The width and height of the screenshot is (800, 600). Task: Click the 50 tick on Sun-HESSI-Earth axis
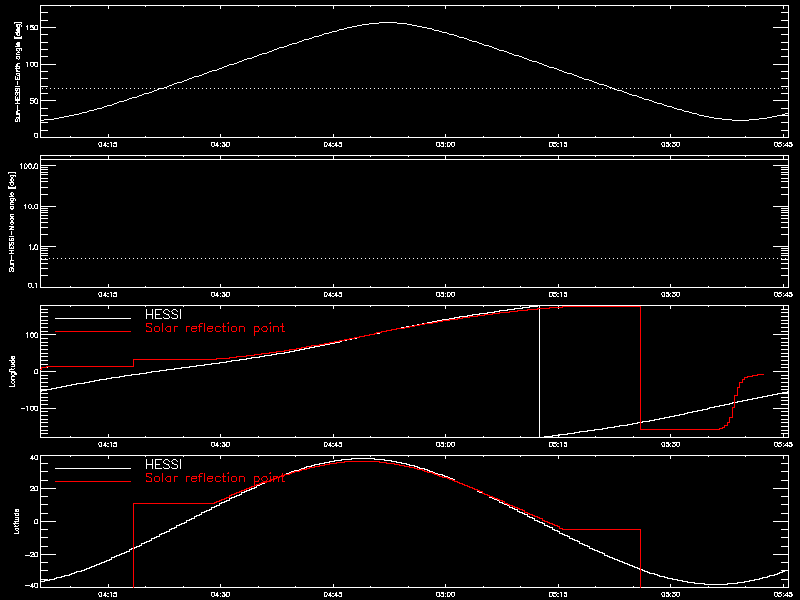point(35,101)
